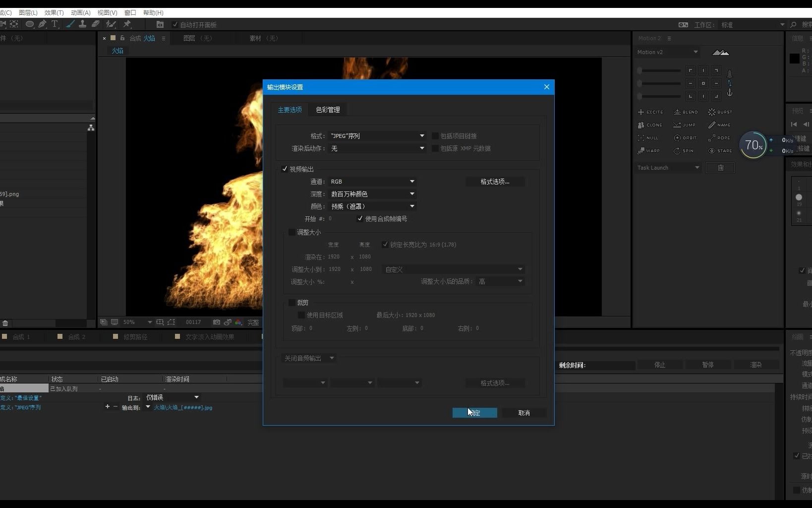Open the 帮助(H) menu
This screenshot has height=508, width=812.
[x=153, y=12]
